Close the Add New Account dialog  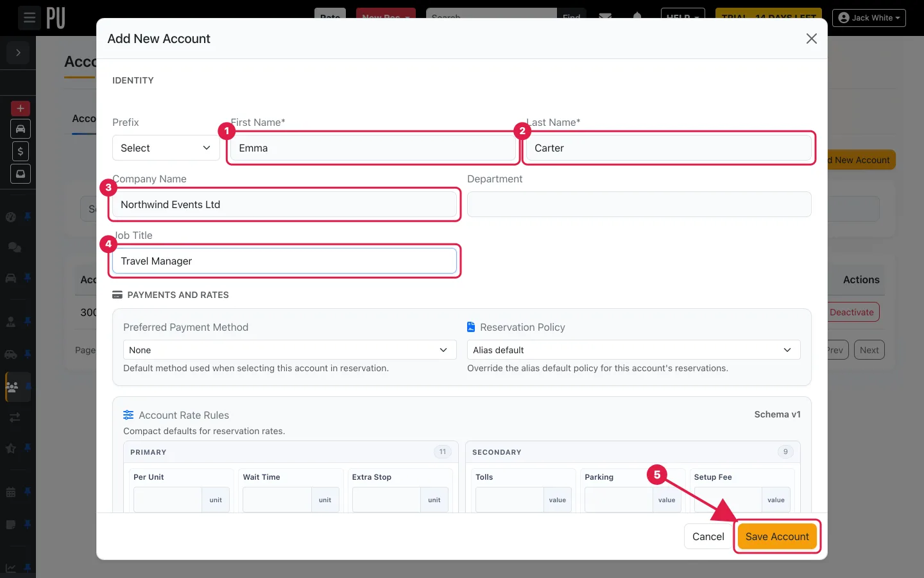[812, 39]
